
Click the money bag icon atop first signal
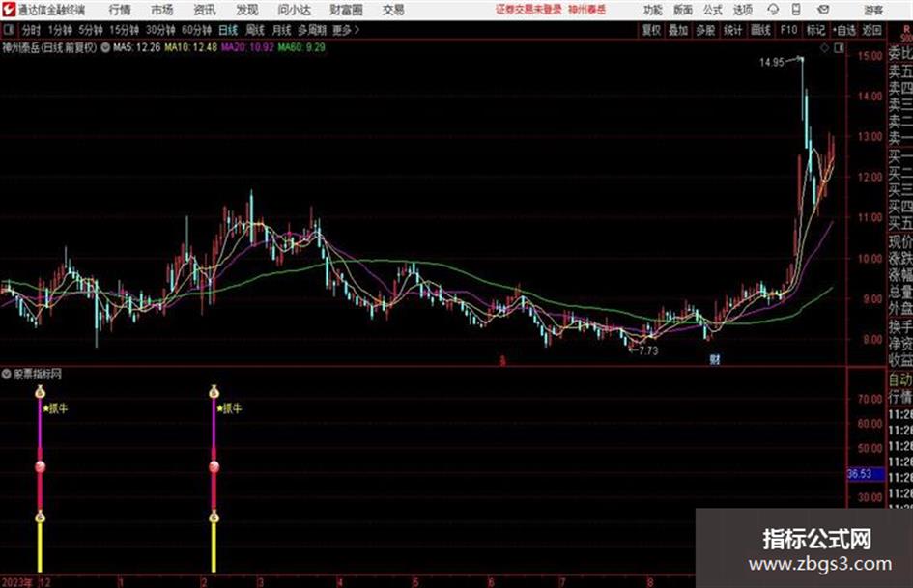[40, 392]
